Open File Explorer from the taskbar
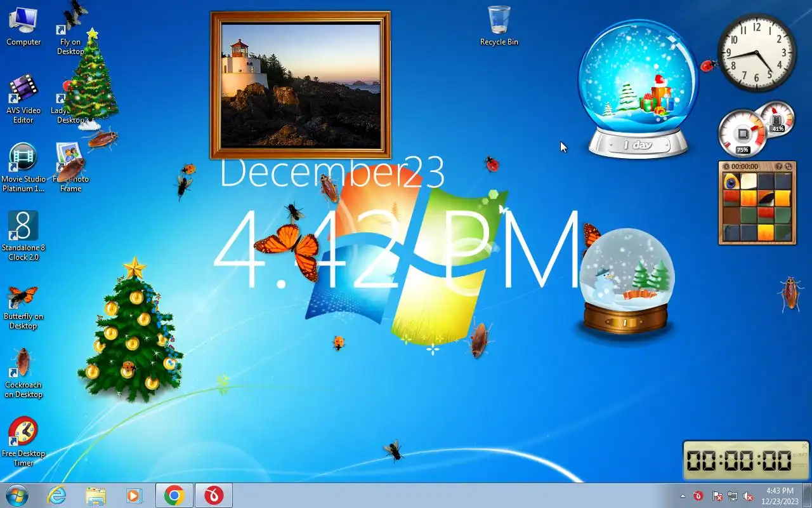The height and width of the screenshot is (508, 812). point(96,495)
